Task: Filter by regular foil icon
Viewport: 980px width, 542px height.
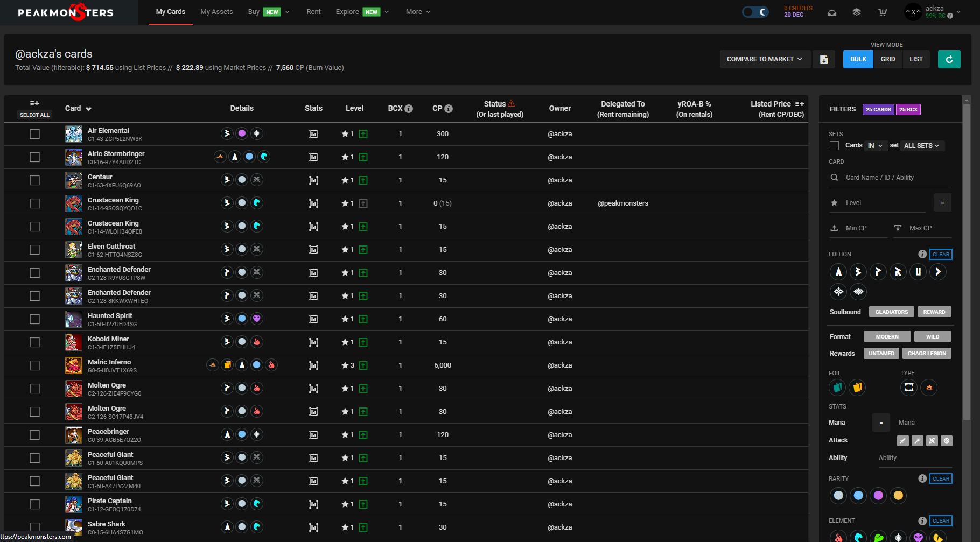Action: (x=837, y=387)
